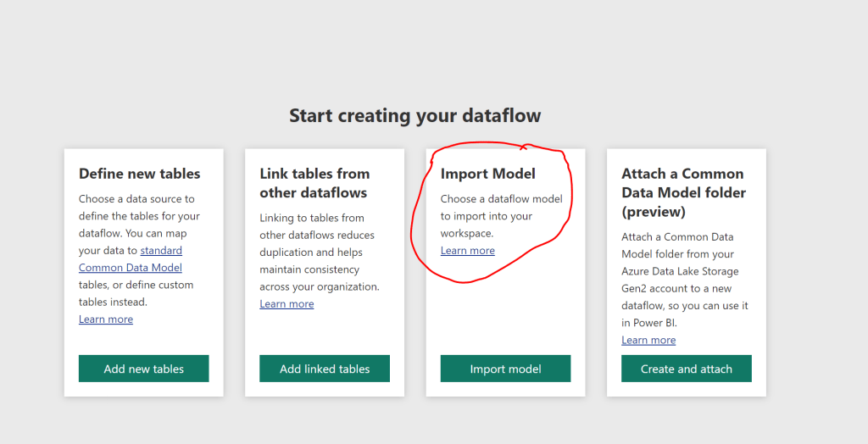Click the Import Model card title
Viewport: 868px width, 444px height.
pyautogui.click(x=488, y=174)
